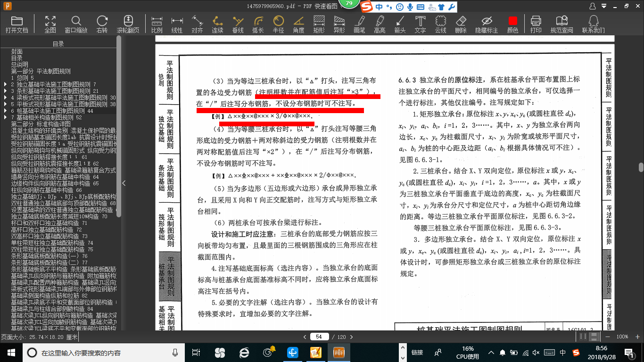Expand outline item 2 独立基础平法施工图制图规则
Viewport: 644px width, 362px height.
(5, 84)
